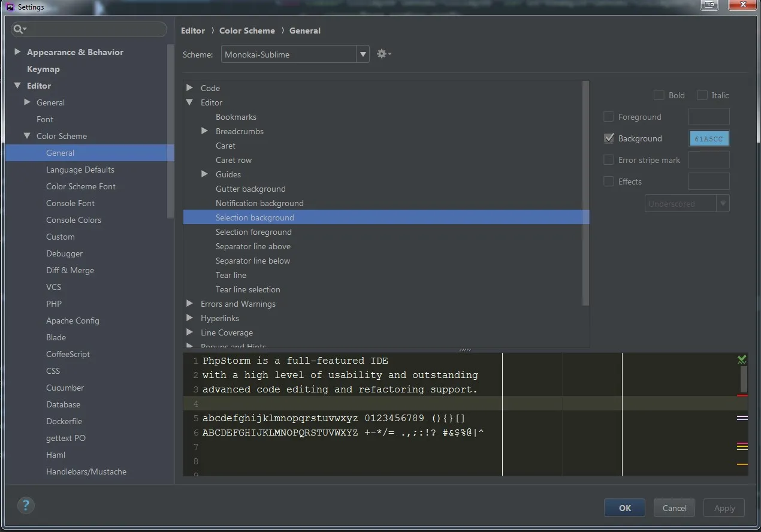Click the PhpStorm icon in title bar

point(10,7)
